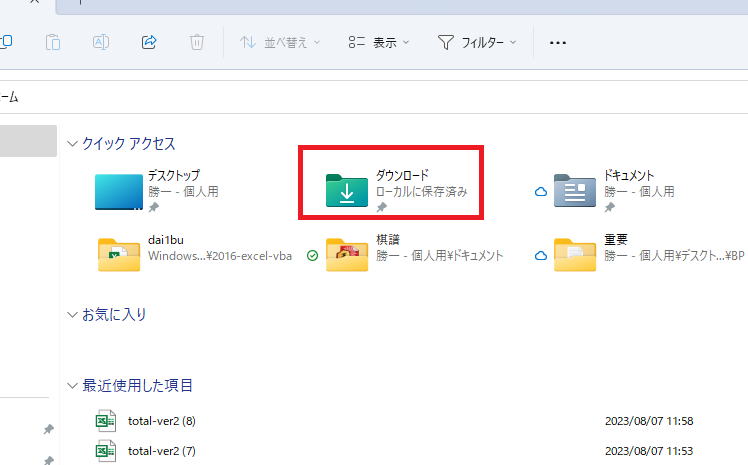
Task: Select the dai1bu folder icon
Action: tap(119, 255)
